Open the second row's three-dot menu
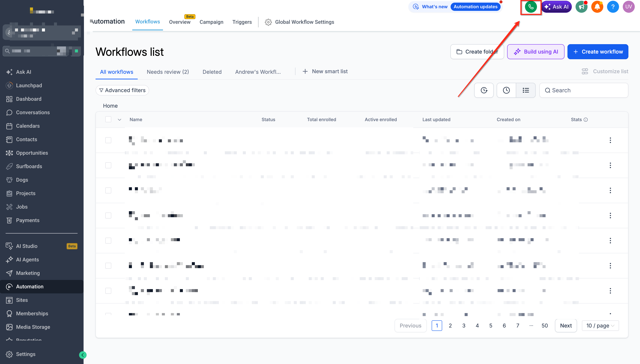This screenshot has width=640, height=364. click(610, 165)
